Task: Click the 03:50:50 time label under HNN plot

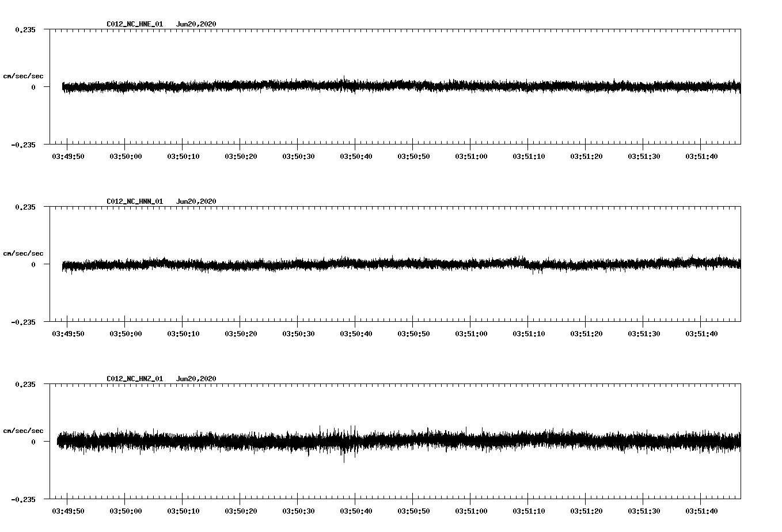Action: (413, 334)
